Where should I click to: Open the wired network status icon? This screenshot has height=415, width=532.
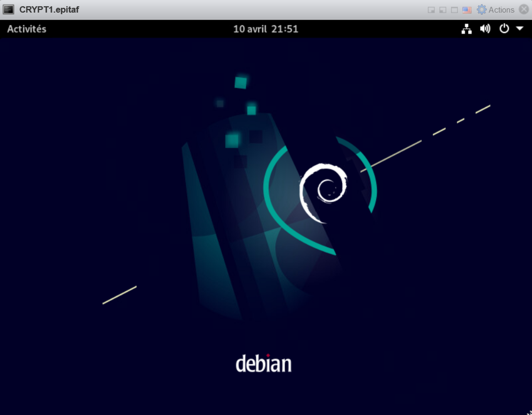pos(466,29)
